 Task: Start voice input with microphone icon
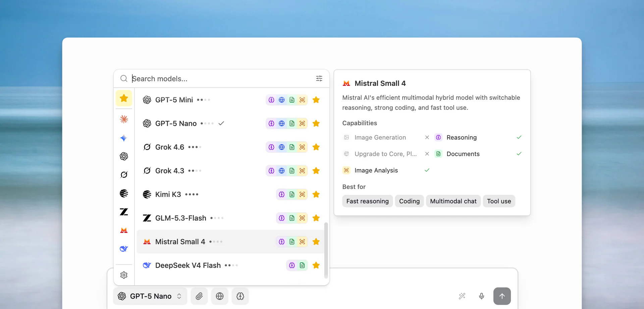[481, 296]
